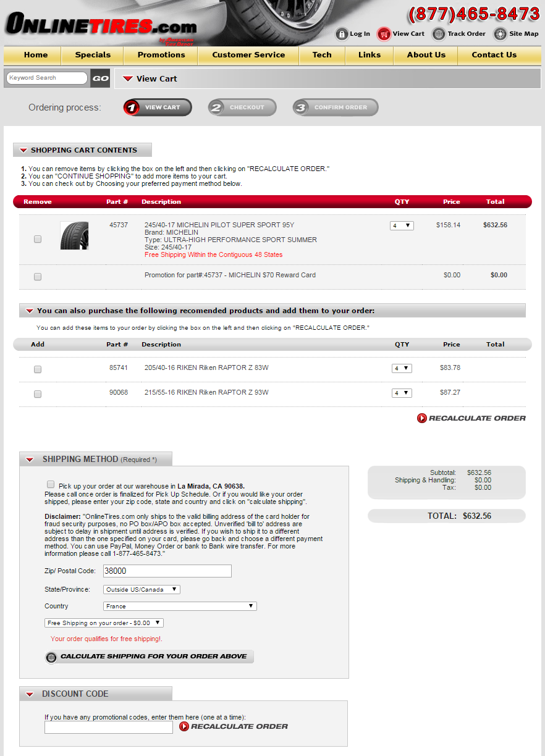Click the Log In lock icon
This screenshot has width=545, height=756.
[x=342, y=34]
